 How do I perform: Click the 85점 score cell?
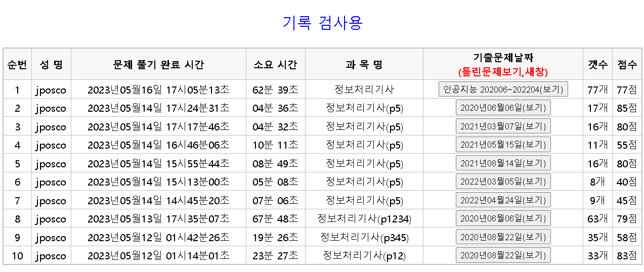[x=627, y=108]
